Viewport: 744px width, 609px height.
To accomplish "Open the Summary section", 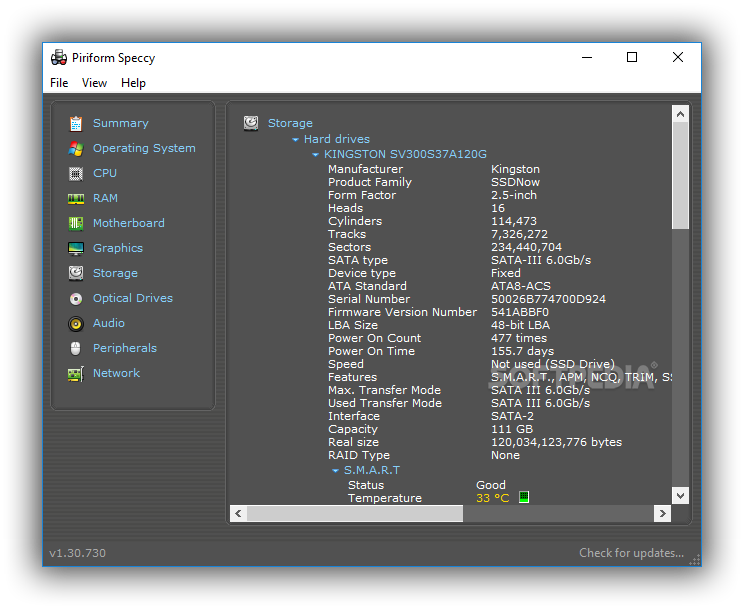I will point(121,123).
